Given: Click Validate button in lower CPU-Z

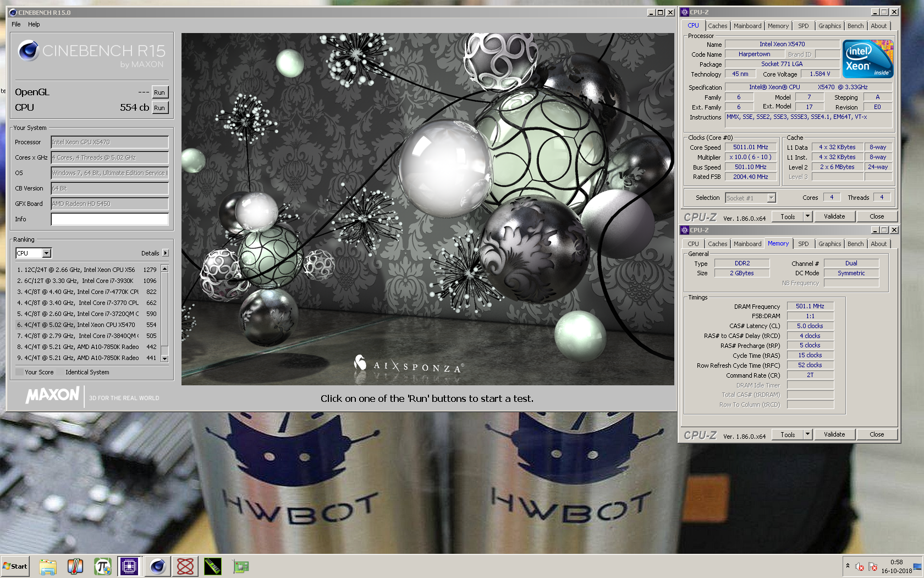Looking at the screenshot, I should pyautogui.click(x=834, y=434).
